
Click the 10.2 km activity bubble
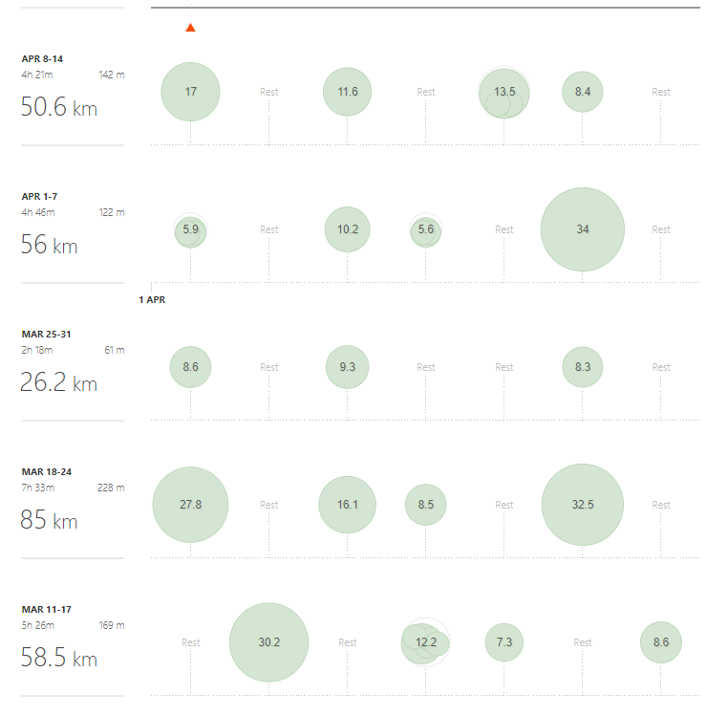point(347,229)
